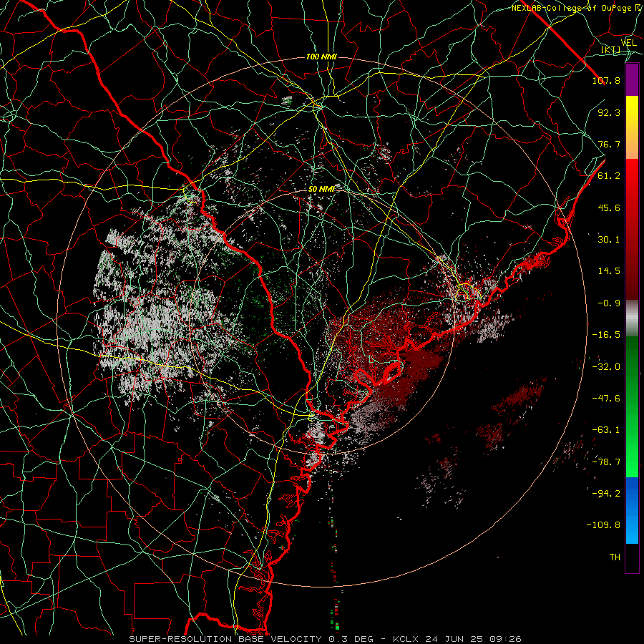The image size is (644, 644).
Task: Select the 107.8 velocity scale value
Action: 606,80
